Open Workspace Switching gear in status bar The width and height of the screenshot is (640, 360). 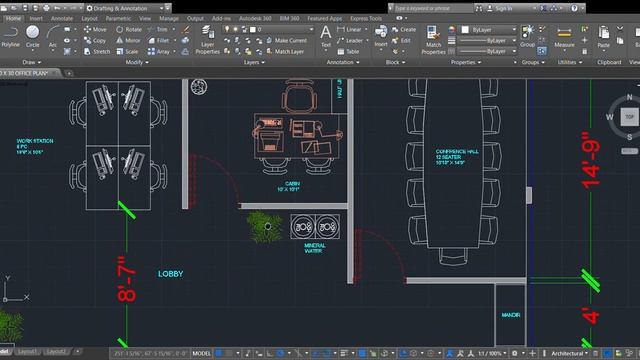click(x=515, y=353)
